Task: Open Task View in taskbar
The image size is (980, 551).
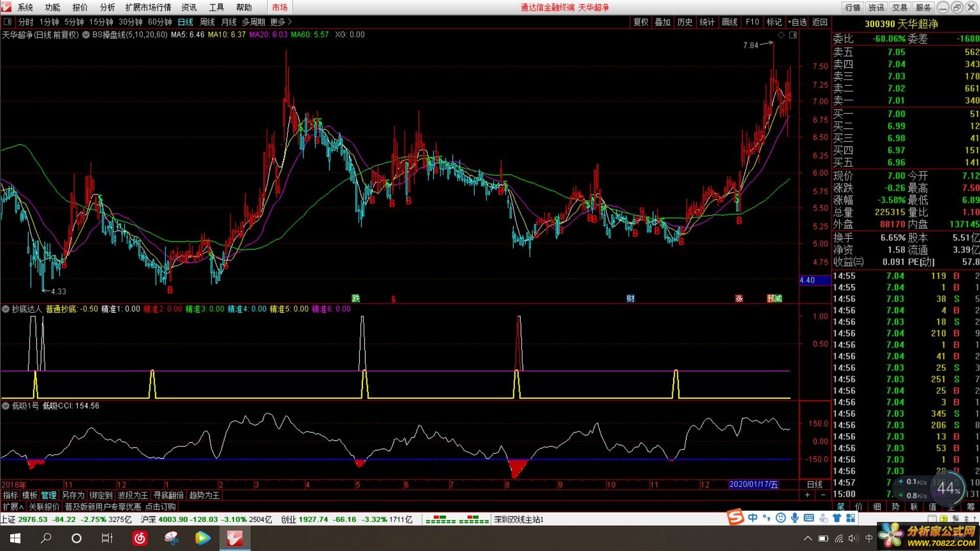Action: tap(107, 538)
